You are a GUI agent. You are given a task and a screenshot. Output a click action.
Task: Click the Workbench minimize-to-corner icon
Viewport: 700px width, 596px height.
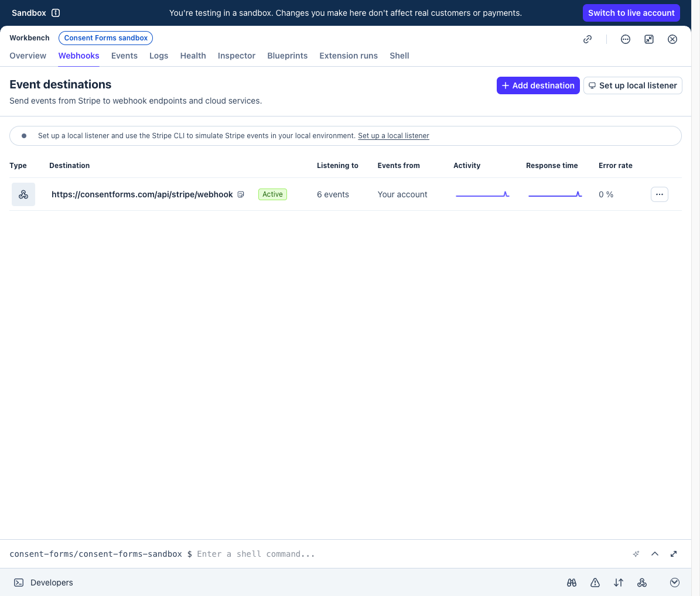coord(649,39)
